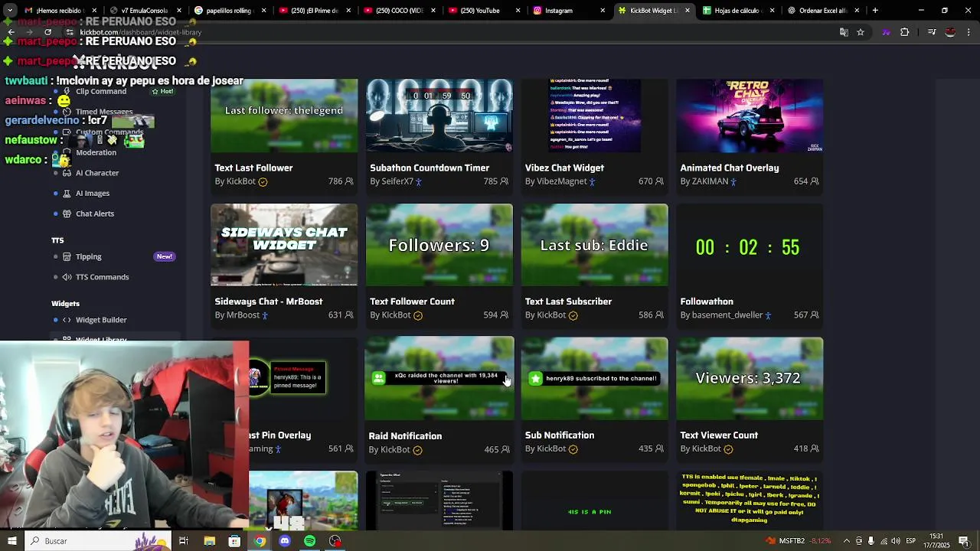Open Windows Start menu
The width and height of the screenshot is (980, 551).
tap(11, 541)
